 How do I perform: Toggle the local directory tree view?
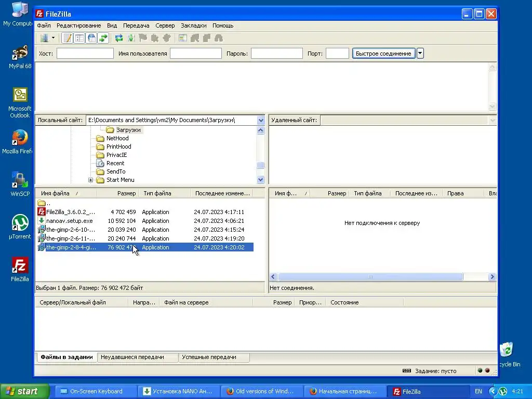tap(79, 38)
